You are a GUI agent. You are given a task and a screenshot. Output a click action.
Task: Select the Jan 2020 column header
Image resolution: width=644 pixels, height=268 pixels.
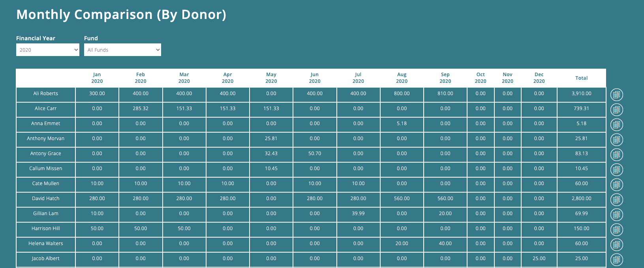coord(97,78)
